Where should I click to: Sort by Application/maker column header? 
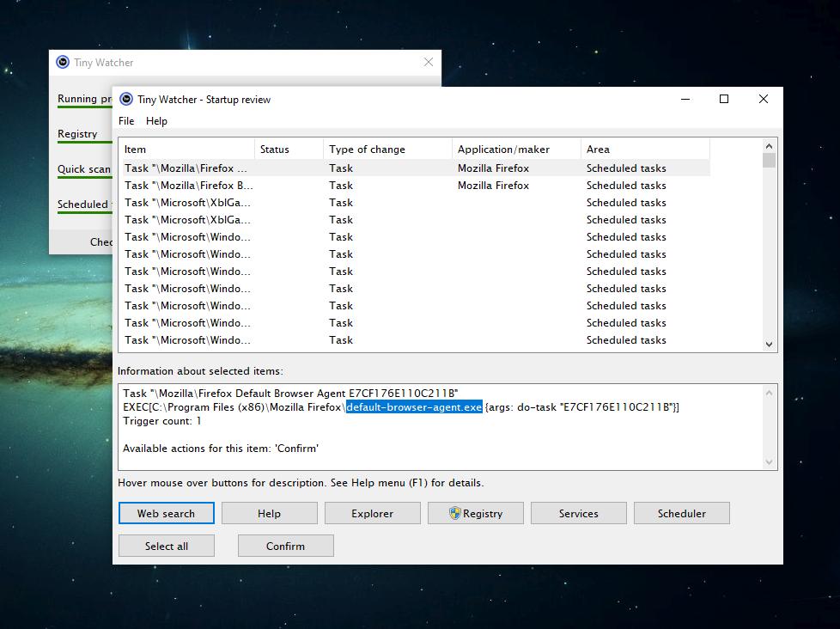[x=516, y=149]
